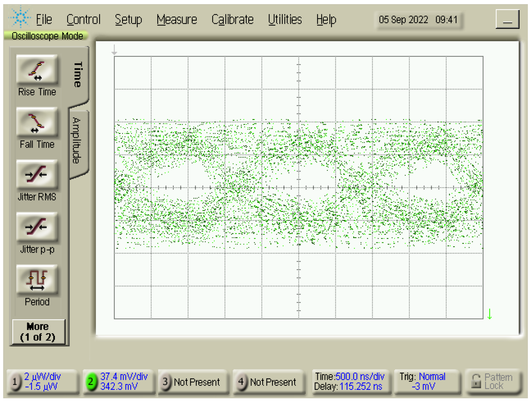Open the Trig: Normal trigger settings
The height and width of the screenshot is (404, 532).
[422, 376]
